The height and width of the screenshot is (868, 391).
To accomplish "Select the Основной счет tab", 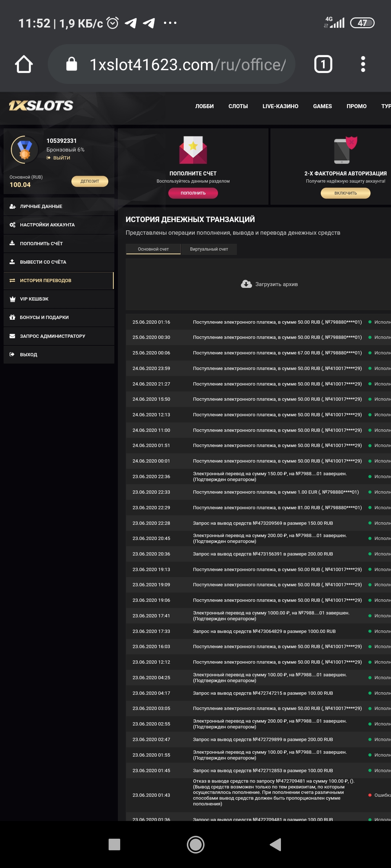I will click(x=153, y=249).
